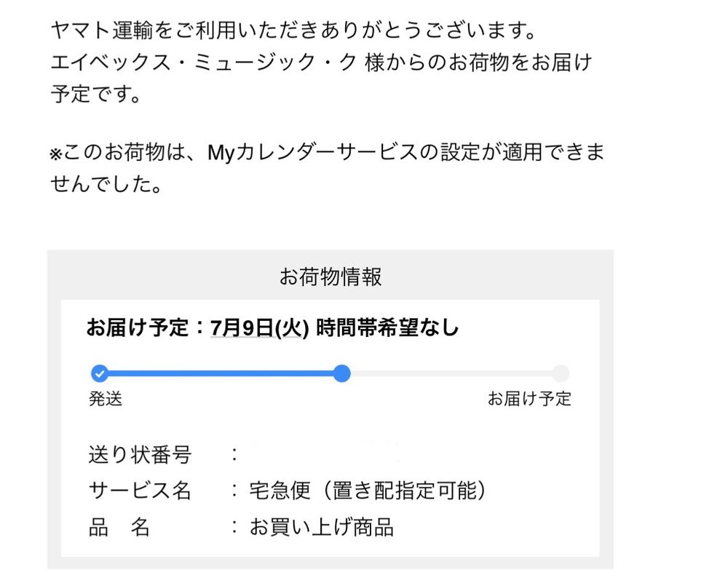
Task: Click the 送り状番号 label
Action: pos(140,454)
